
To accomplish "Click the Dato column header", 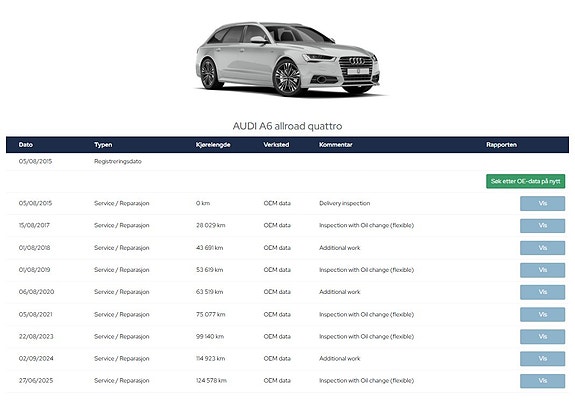I will (x=26, y=145).
